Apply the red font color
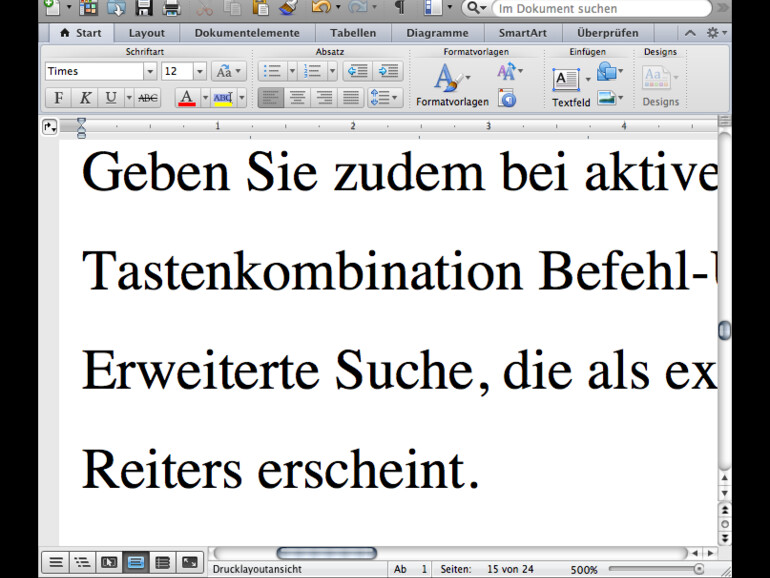Image resolution: width=770 pixels, height=578 pixels. pos(187,98)
